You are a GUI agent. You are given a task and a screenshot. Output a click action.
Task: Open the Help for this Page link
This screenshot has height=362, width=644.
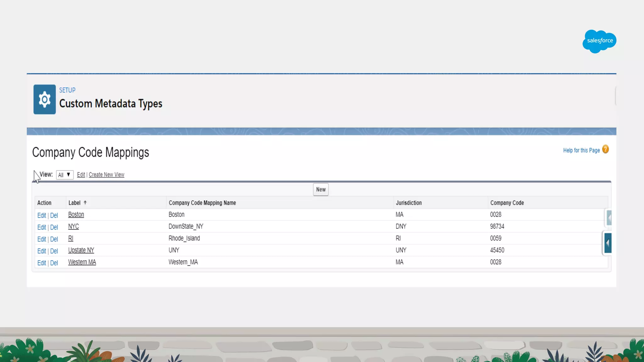pos(581,150)
